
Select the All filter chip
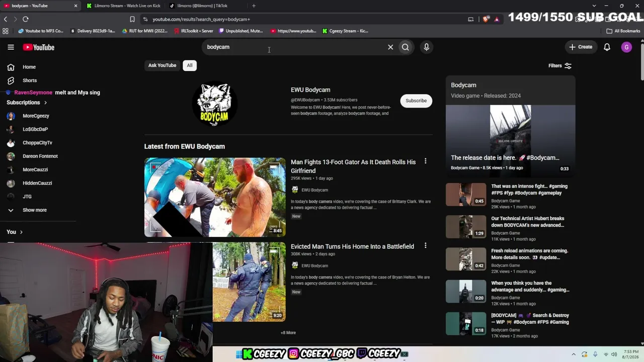pos(190,65)
